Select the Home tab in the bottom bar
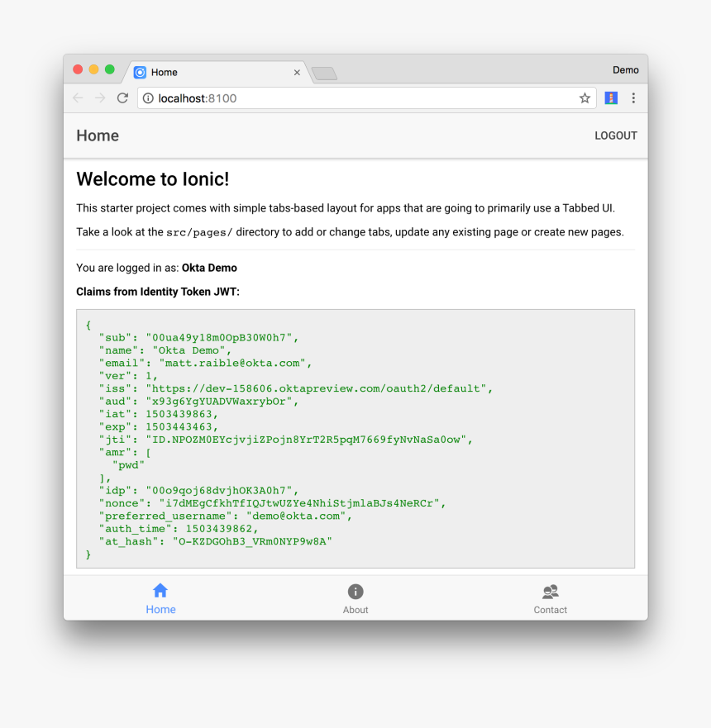The image size is (711, 728). (x=160, y=598)
